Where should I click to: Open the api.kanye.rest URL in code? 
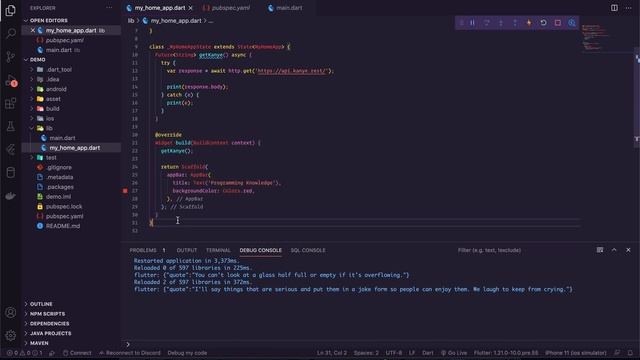pos(292,71)
